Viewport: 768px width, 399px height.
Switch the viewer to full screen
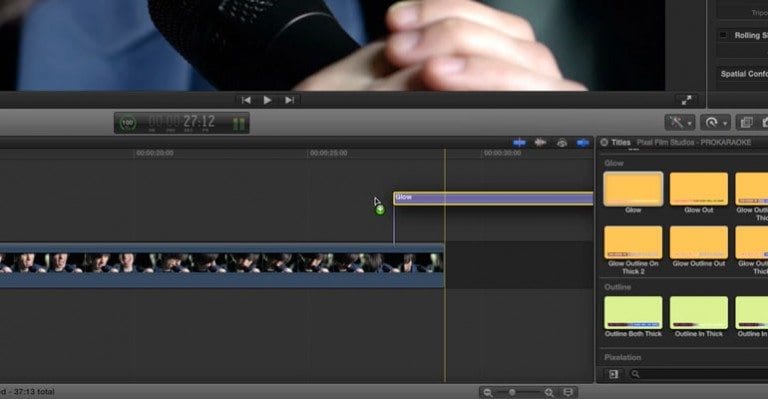(x=686, y=100)
